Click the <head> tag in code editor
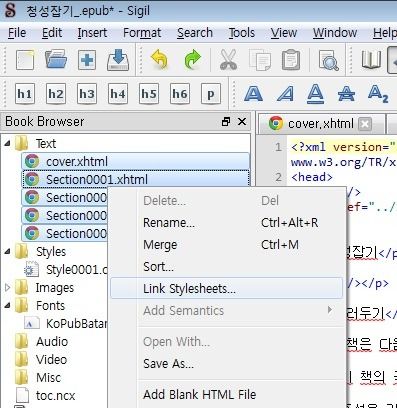The height and width of the screenshot is (408, 397). click(312, 177)
